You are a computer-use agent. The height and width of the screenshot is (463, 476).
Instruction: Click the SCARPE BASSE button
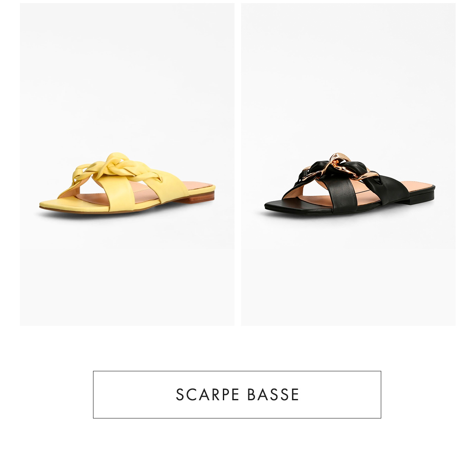(237, 394)
